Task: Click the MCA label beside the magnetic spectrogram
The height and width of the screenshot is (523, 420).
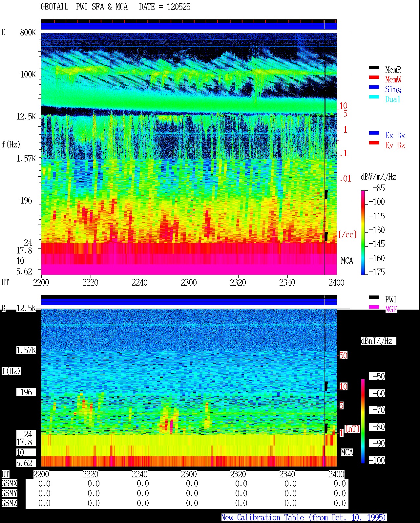Action: click(347, 452)
